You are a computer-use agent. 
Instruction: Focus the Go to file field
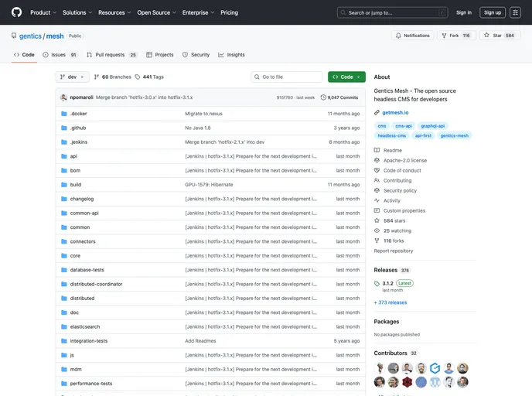(x=287, y=77)
